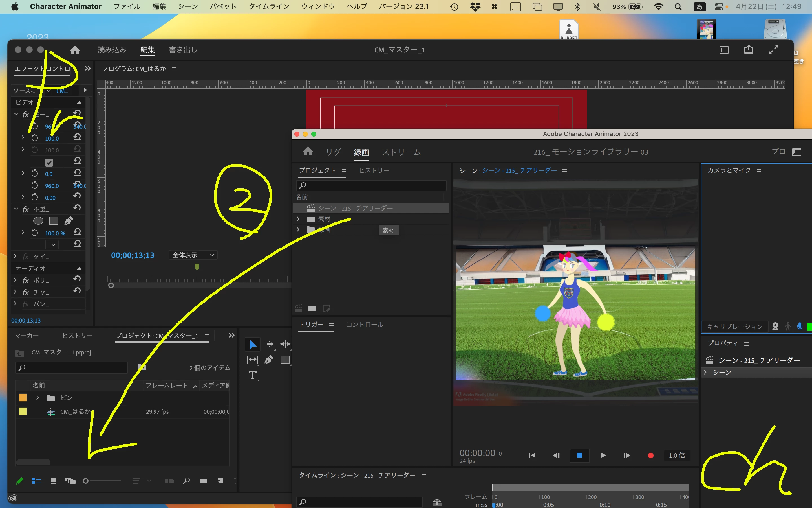The image size is (812, 508).
Task: Expand the 録画 folder row
Action: tap(298, 229)
